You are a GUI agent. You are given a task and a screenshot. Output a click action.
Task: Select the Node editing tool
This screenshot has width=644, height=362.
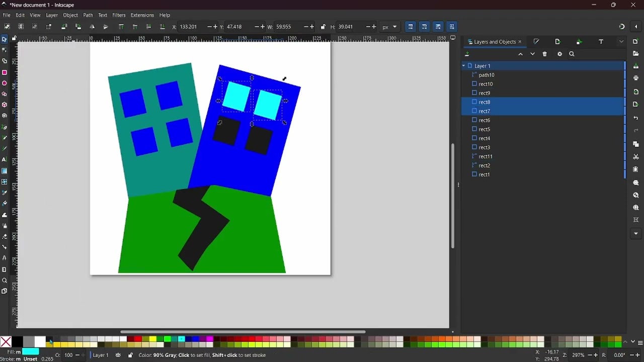click(5, 50)
